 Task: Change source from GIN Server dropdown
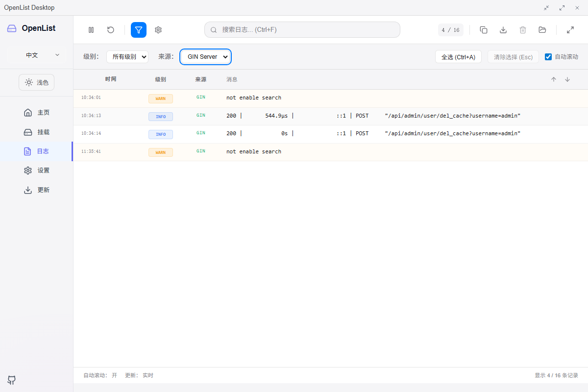(205, 56)
